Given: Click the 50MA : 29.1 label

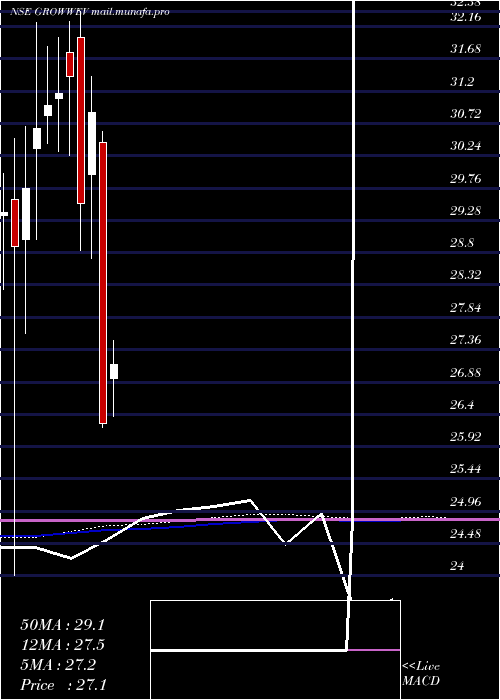Looking at the screenshot, I should 62,625.
